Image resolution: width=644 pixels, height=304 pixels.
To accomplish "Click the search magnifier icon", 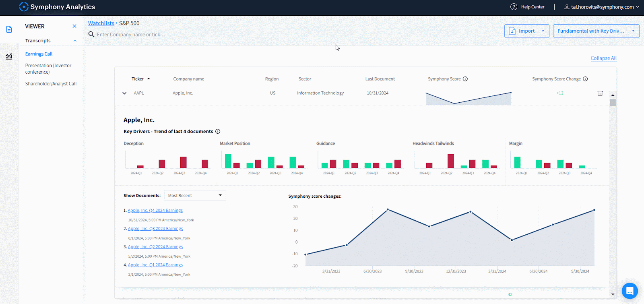I will [91, 34].
